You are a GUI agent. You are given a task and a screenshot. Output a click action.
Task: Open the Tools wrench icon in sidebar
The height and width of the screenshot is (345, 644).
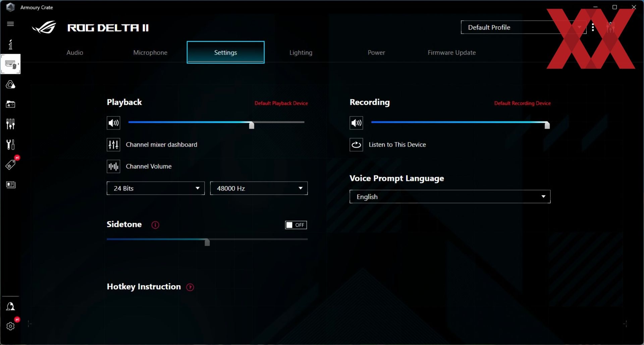(x=10, y=145)
